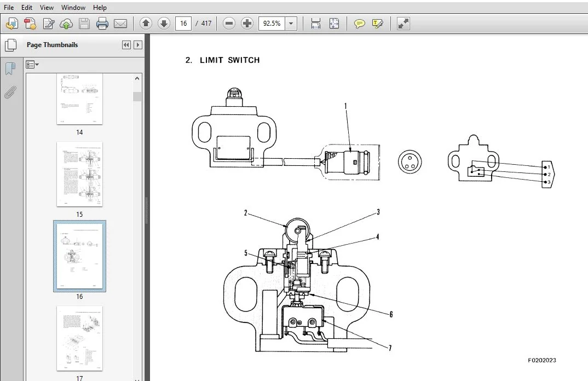Screen dimensions: 588x381
Task: Click the upload to cloud icon
Action: [x=66, y=24]
